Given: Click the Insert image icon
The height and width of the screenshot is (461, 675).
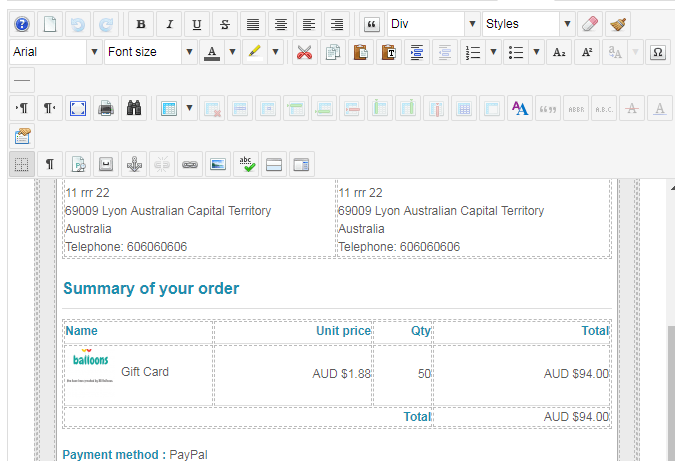Looking at the screenshot, I should click(x=217, y=164).
